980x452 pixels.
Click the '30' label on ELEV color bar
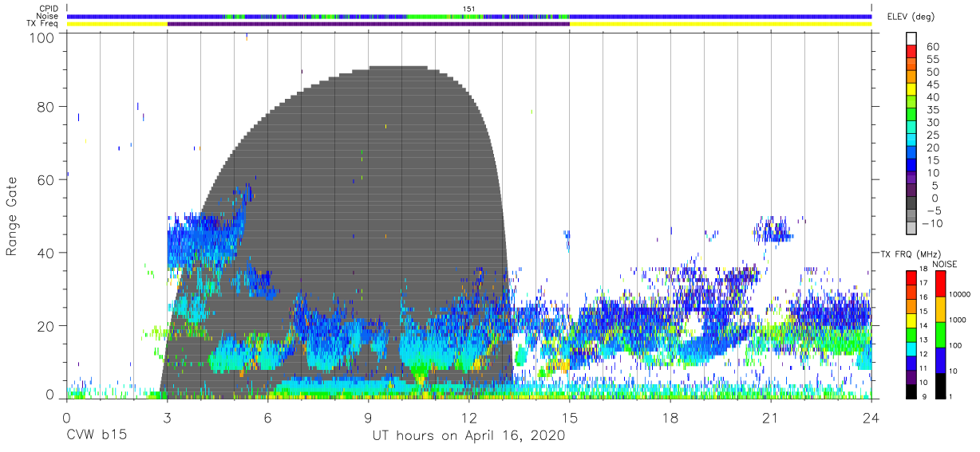tap(933, 123)
